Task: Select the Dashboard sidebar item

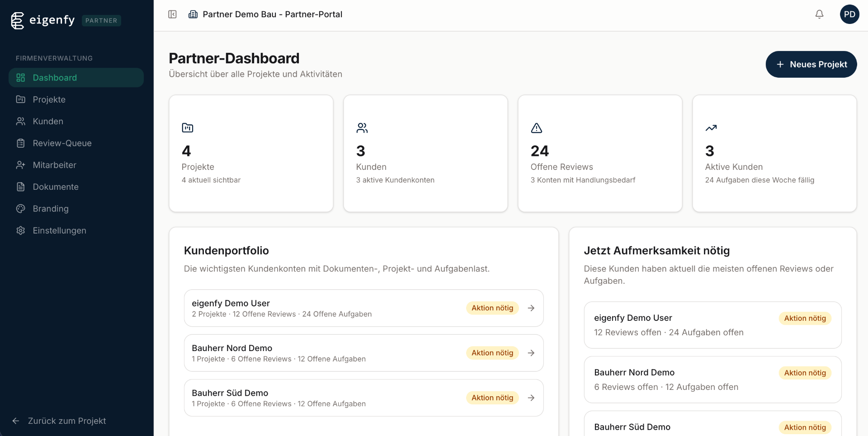Action: (x=76, y=78)
